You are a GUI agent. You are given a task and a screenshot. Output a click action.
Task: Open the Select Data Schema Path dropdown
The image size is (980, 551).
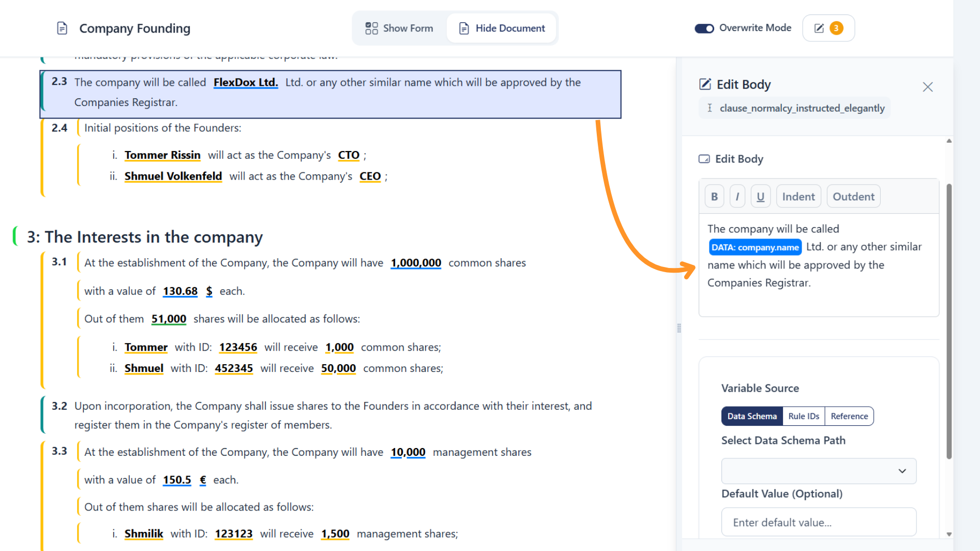(819, 471)
